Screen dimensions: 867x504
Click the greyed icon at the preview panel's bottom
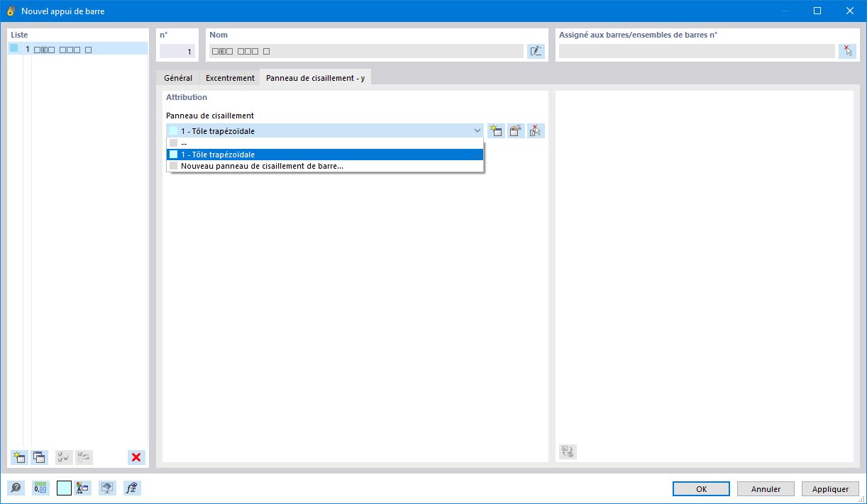568,452
